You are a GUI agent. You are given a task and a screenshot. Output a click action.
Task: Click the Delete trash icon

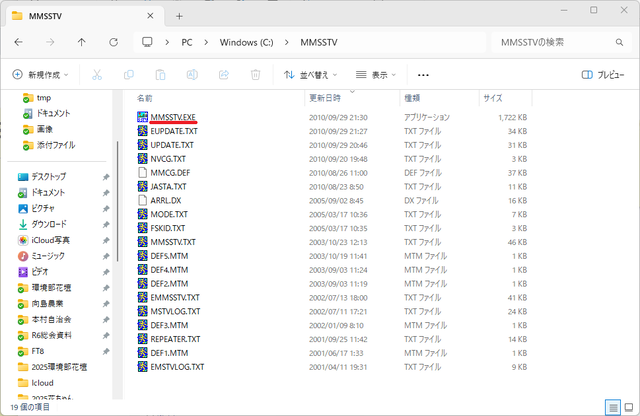tap(256, 75)
